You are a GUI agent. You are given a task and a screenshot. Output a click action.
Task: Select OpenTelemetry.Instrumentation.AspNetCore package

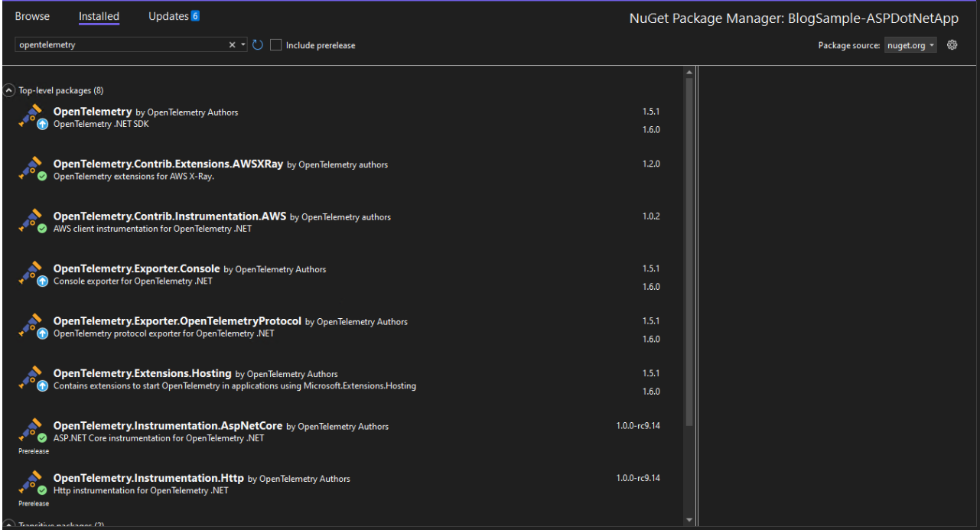tap(168, 426)
